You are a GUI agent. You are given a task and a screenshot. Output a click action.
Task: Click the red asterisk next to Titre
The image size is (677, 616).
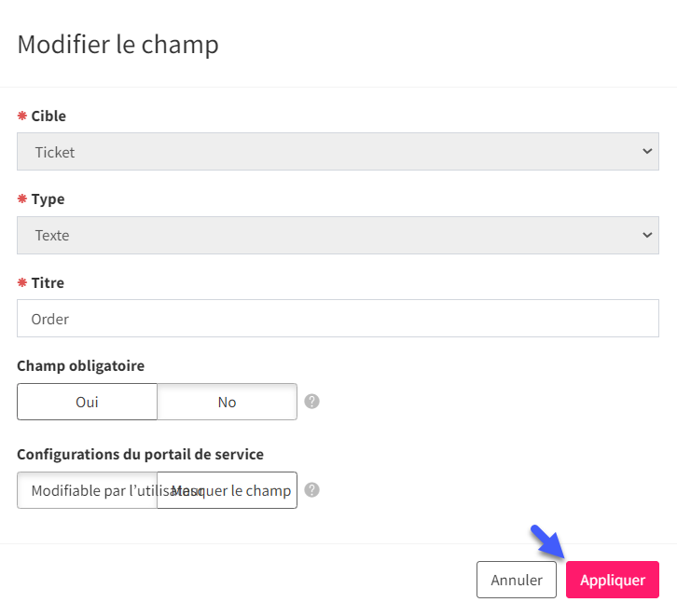(22, 283)
